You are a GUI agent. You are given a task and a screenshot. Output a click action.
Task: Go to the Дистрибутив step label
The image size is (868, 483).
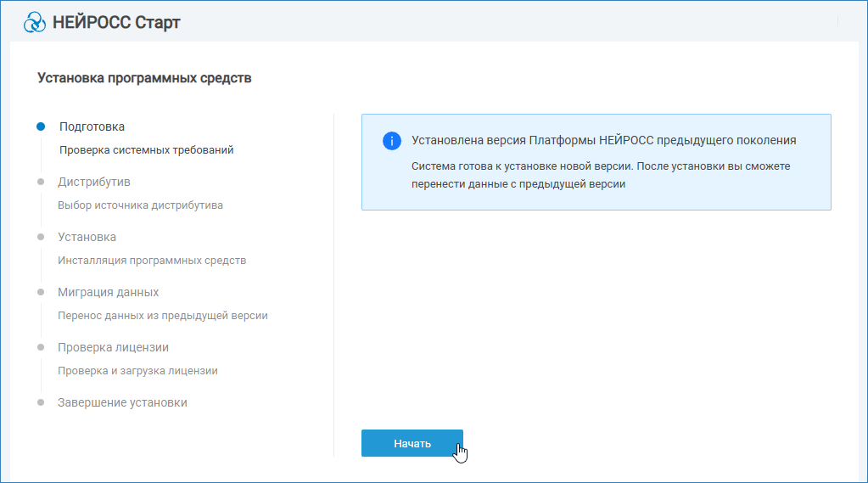(93, 182)
